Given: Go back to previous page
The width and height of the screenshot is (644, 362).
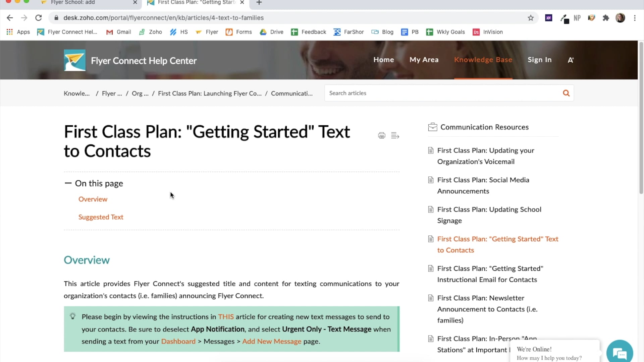Looking at the screenshot, I should [10, 18].
